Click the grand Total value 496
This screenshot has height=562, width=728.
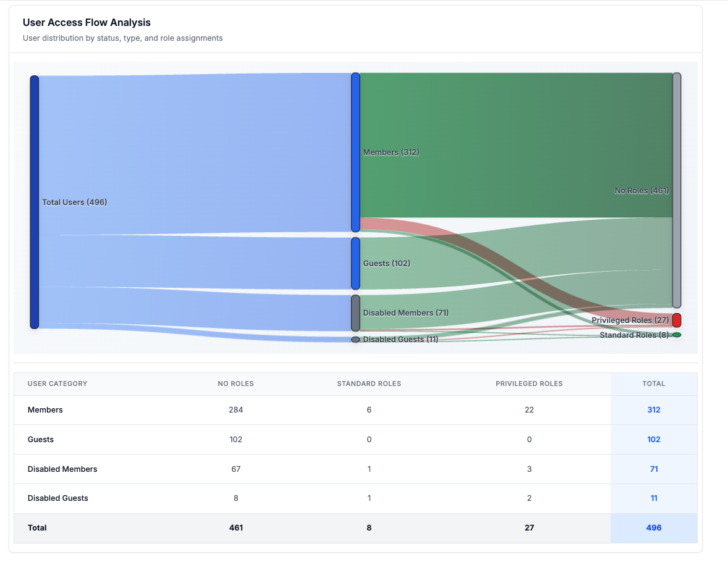tap(654, 528)
